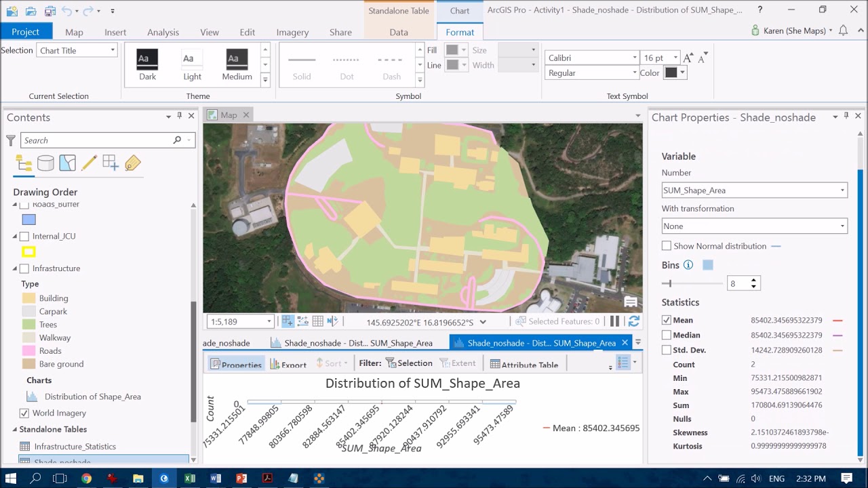Click the Save project icon
This screenshot has width=868, height=488.
tap(50, 11)
